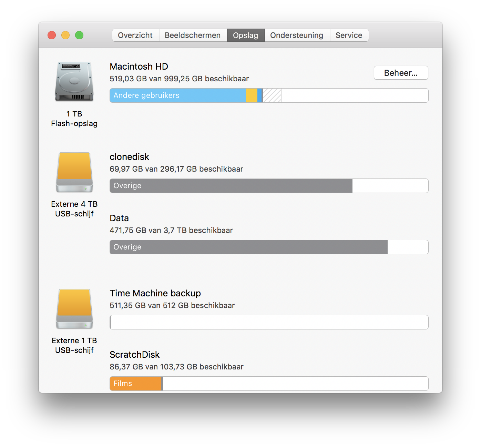The width and height of the screenshot is (481, 448).
Task: Click the Externe 1 TB USB drive icon
Action: [x=74, y=309]
